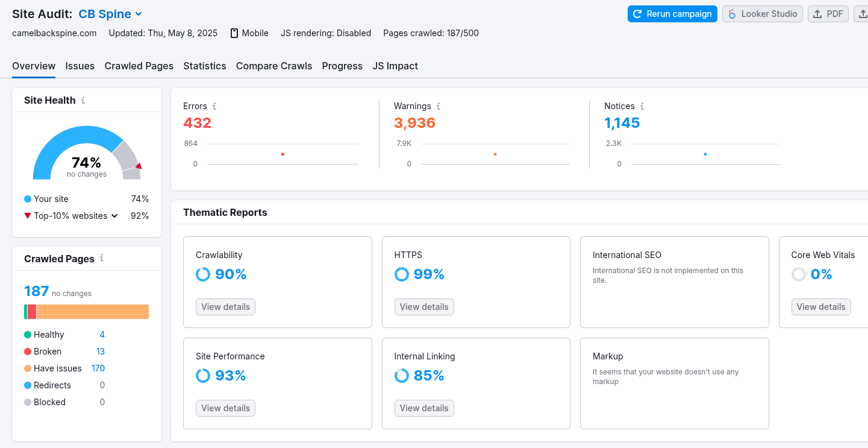This screenshot has height=448, width=868.
Task: View details for HTTPS report
Action: tap(424, 307)
